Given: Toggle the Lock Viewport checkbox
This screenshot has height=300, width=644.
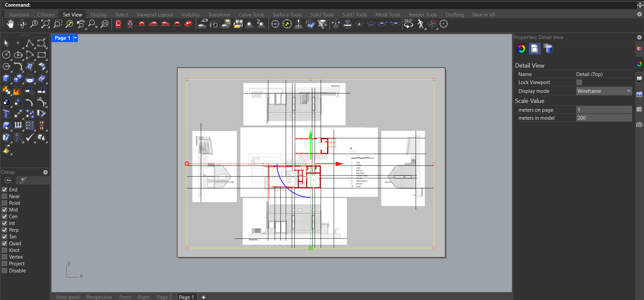Looking at the screenshot, I should [579, 82].
